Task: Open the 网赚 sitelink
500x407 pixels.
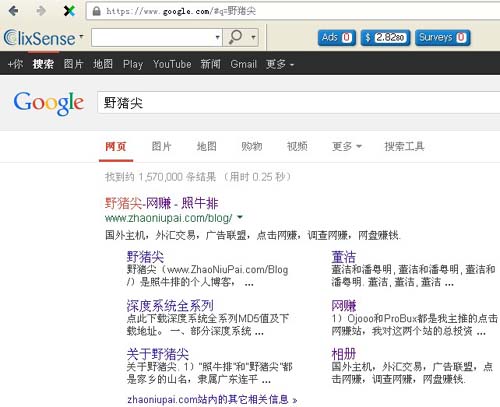Action: point(344,305)
